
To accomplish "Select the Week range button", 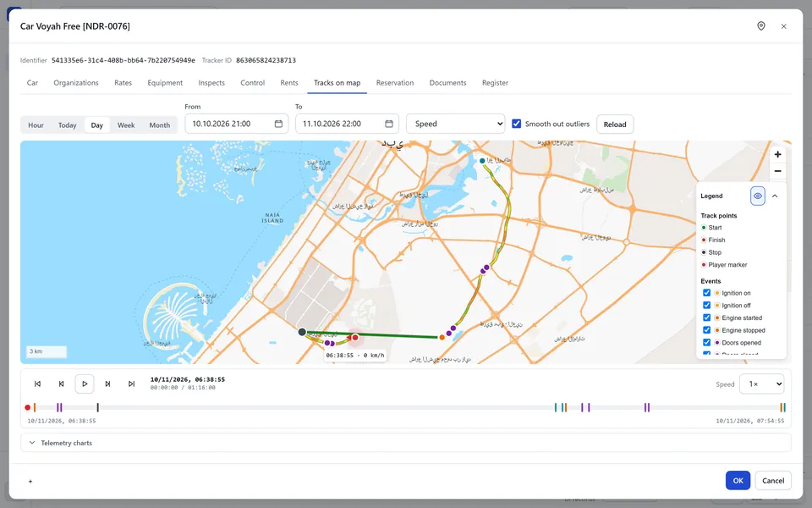I will 126,125.
